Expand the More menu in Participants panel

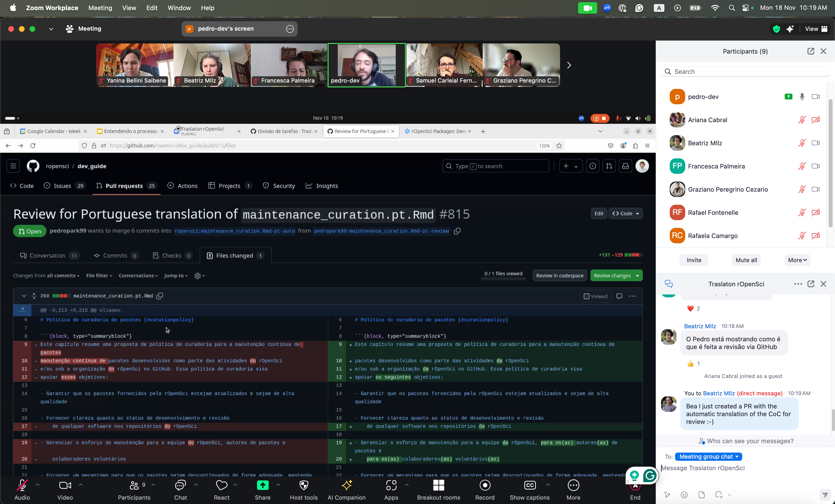[x=797, y=260]
